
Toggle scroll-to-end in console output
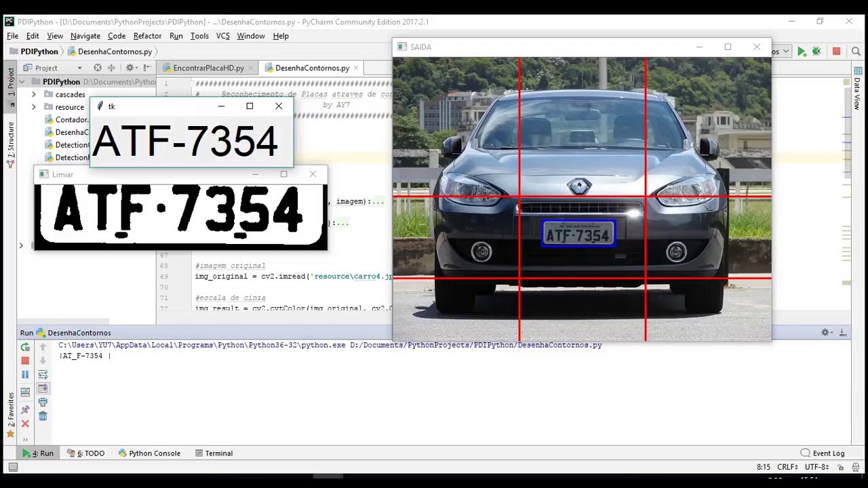(43, 389)
